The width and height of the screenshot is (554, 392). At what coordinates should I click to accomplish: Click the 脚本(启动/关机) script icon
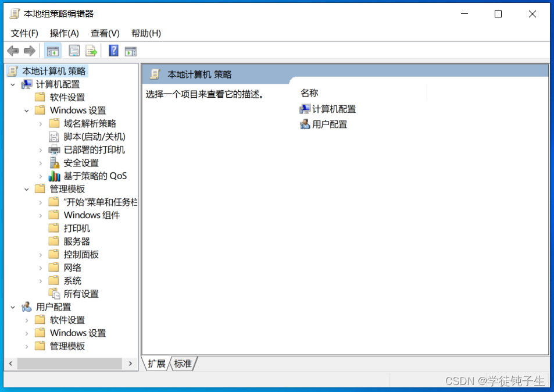coord(53,137)
